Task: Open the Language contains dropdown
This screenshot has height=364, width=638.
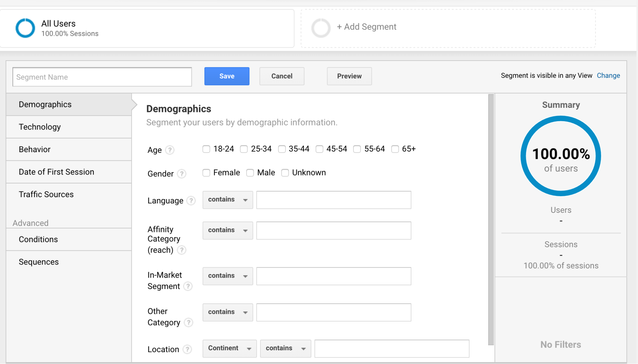Action: (228, 200)
